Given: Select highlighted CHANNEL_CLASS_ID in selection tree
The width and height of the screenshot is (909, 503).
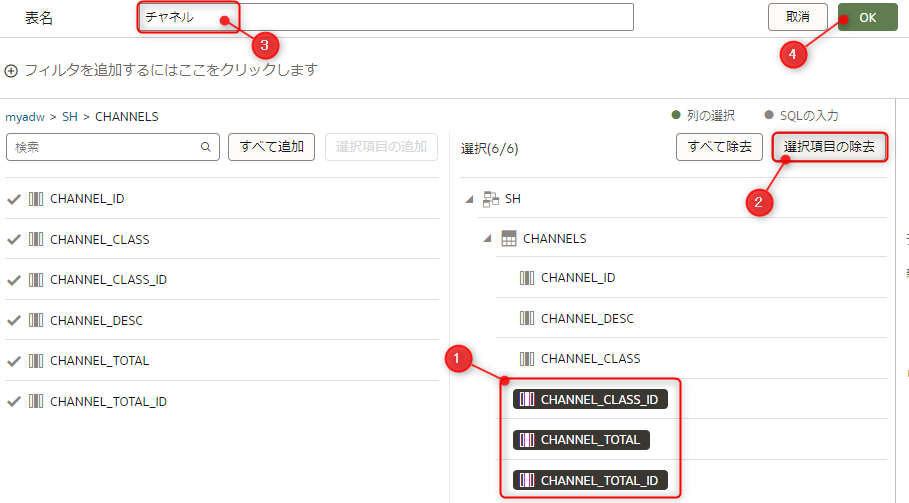Looking at the screenshot, I should click(590, 399).
